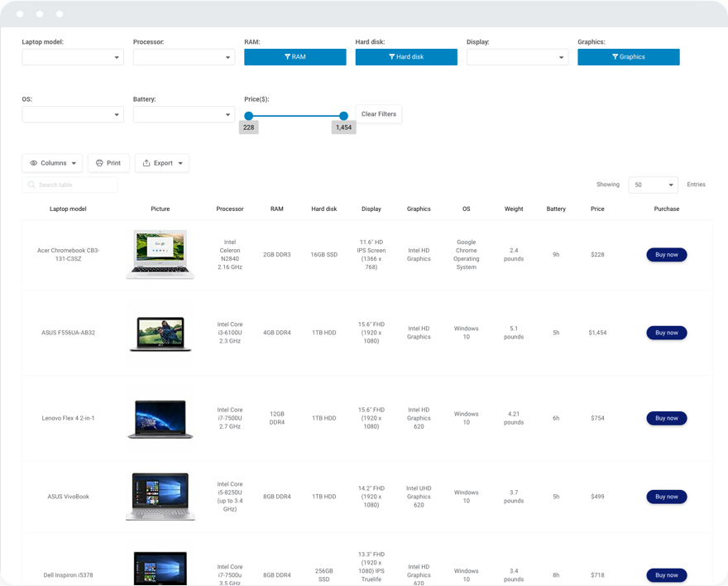Viewport: 728px width, 586px height.
Task: Click the Lenovo Flex 4 laptop picture
Action: (x=160, y=418)
